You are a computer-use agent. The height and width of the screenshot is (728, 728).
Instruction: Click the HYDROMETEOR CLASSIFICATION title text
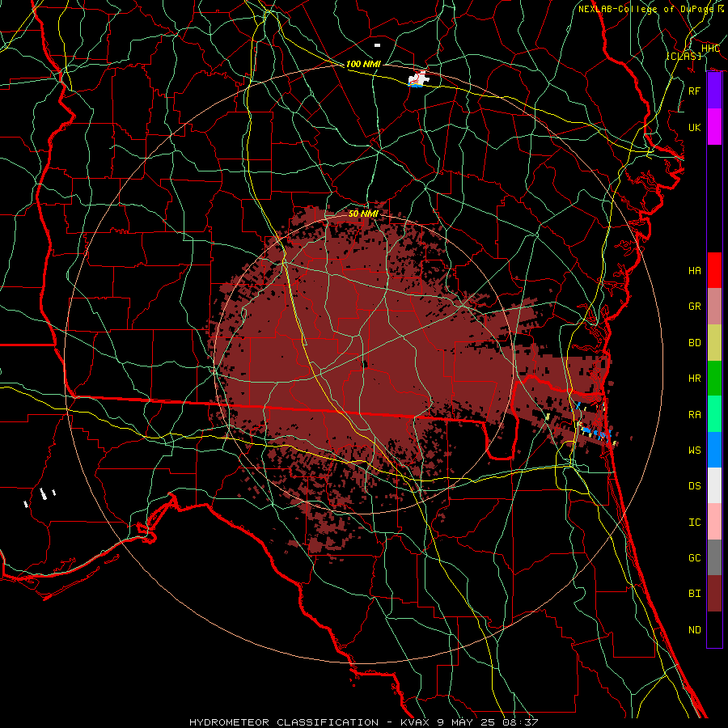pyautogui.click(x=284, y=722)
